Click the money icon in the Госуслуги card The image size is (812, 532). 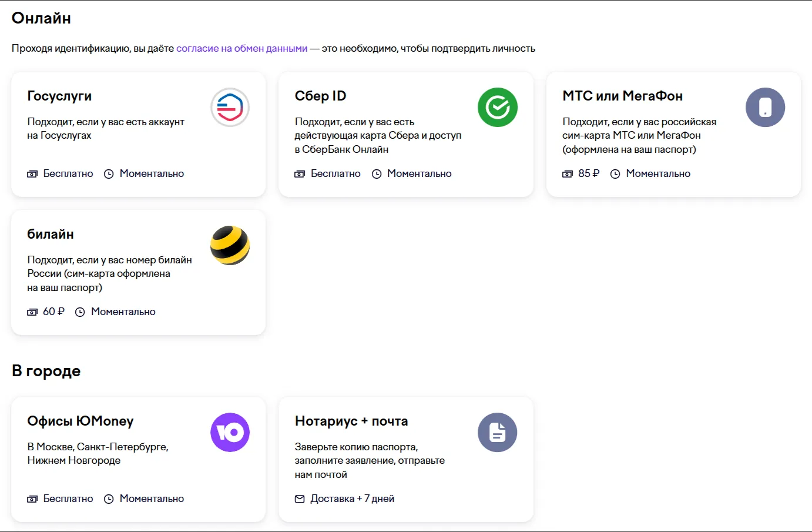tap(32, 174)
